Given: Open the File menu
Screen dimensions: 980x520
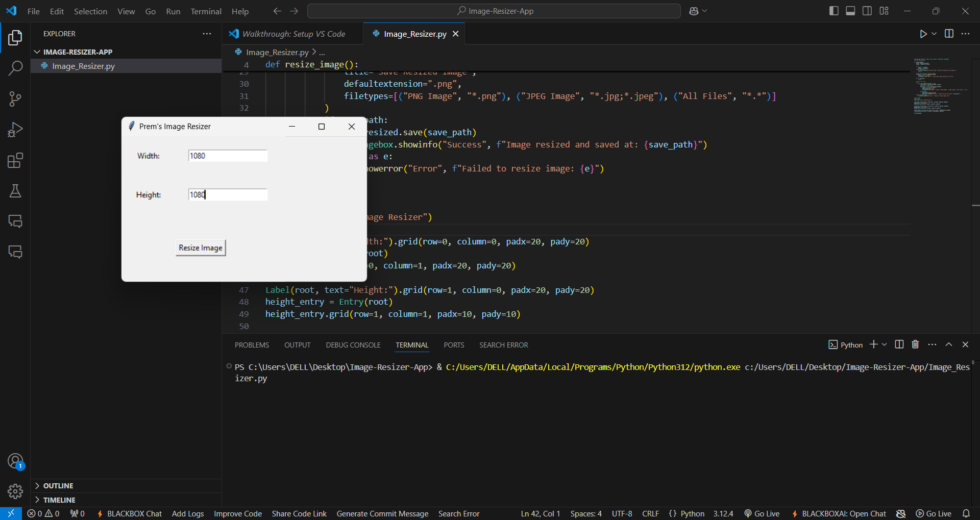Looking at the screenshot, I should (34, 11).
